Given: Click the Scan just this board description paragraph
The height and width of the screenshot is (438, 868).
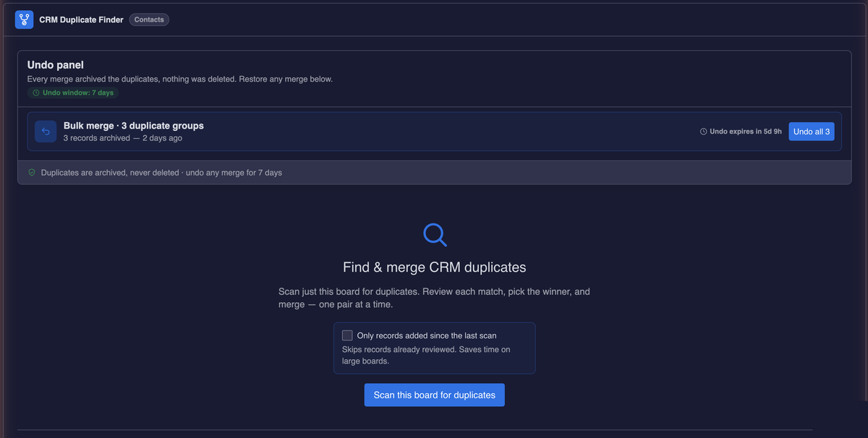Looking at the screenshot, I should 434,298.
